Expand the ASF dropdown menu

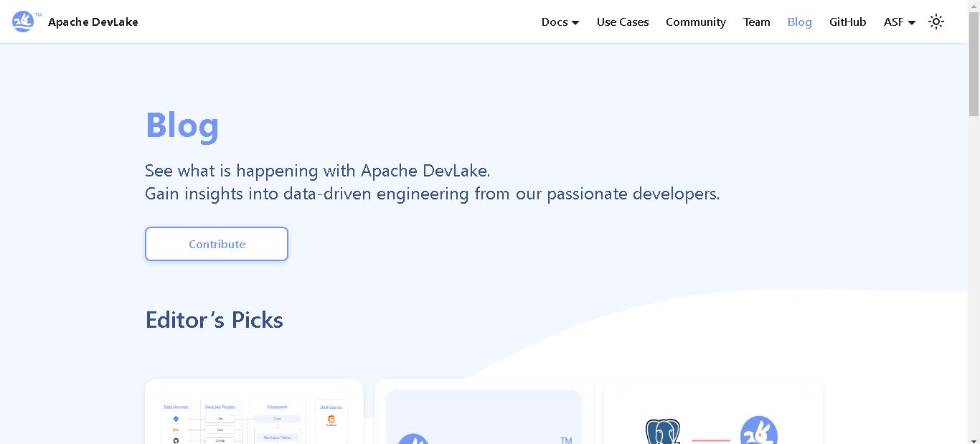(x=900, y=22)
